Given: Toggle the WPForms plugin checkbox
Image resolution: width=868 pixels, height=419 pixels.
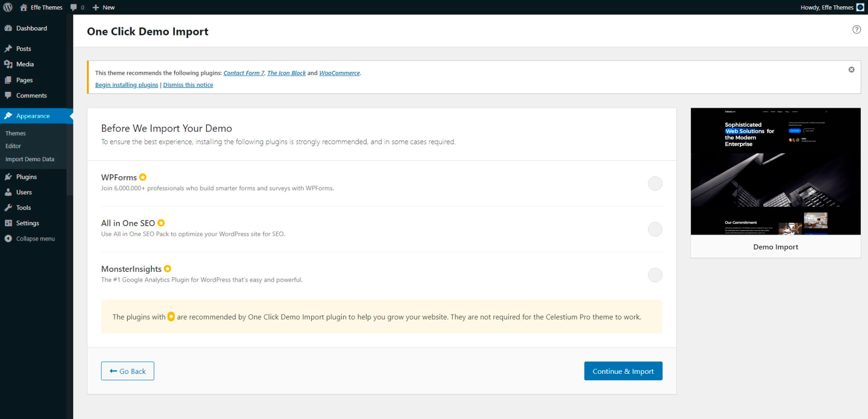Looking at the screenshot, I should pyautogui.click(x=655, y=184).
